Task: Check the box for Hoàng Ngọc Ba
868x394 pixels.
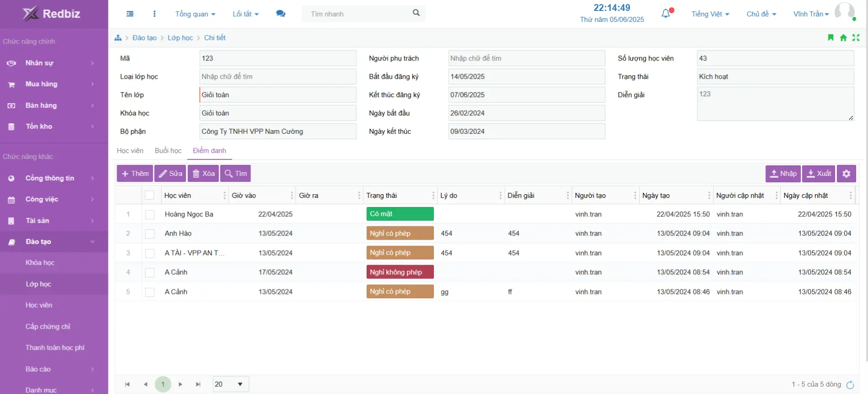Action: coord(150,214)
